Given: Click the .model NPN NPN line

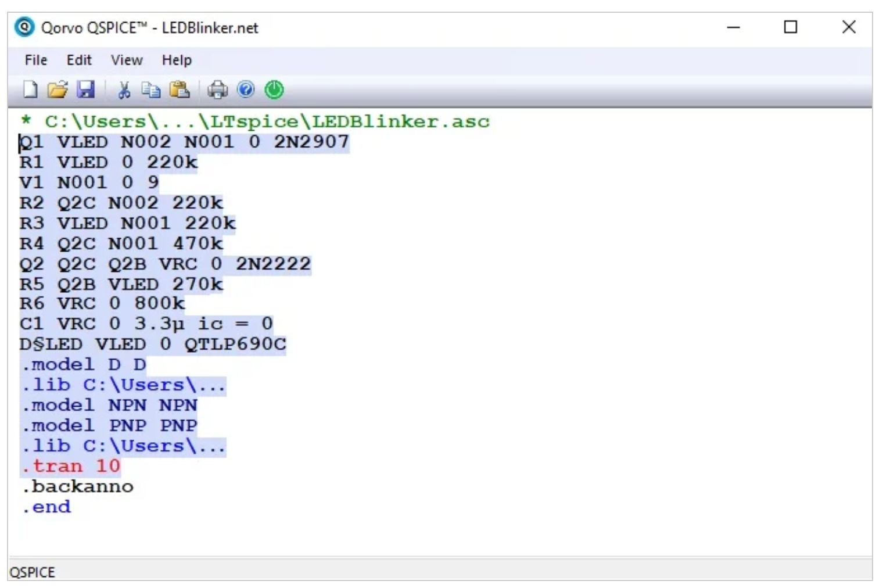Looking at the screenshot, I should (x=110, y=406).
